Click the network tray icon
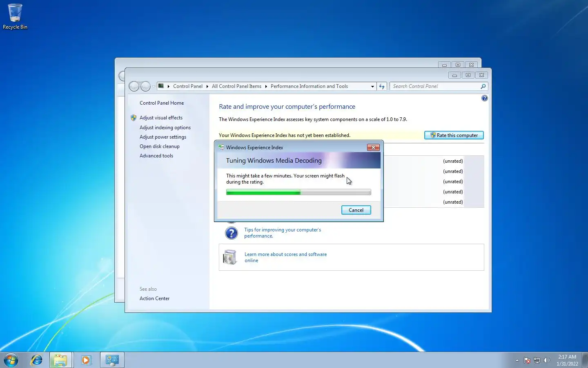The height and width of the screenshot is (368, 588). tap(537, 360)
